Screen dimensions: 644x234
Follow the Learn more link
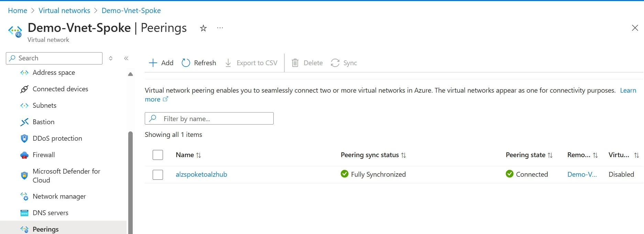(628, 90)
